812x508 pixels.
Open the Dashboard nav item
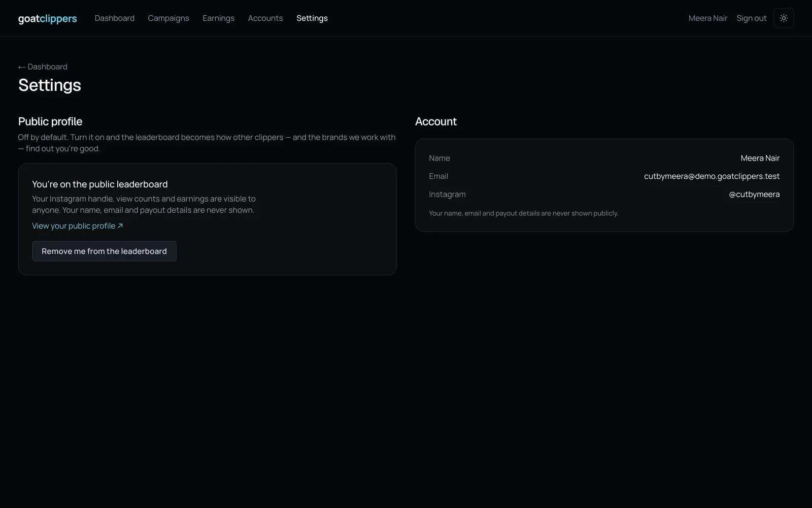(x=115, y=18)
